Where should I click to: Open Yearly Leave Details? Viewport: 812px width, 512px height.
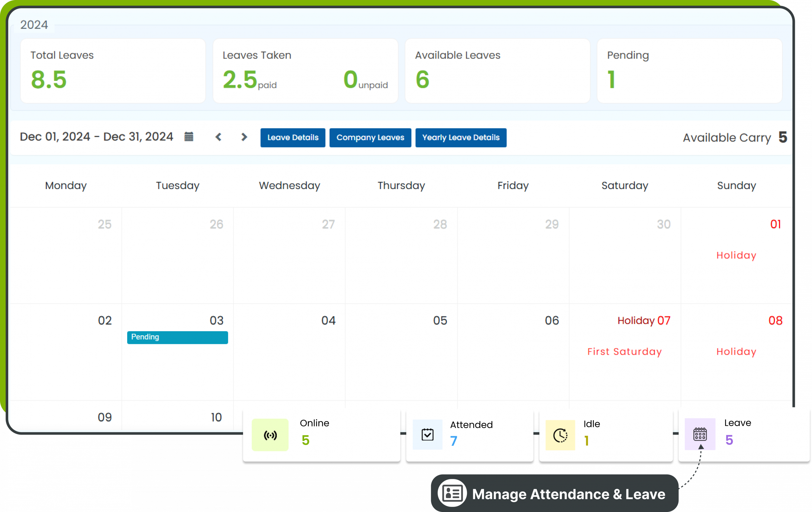(461, 138)
